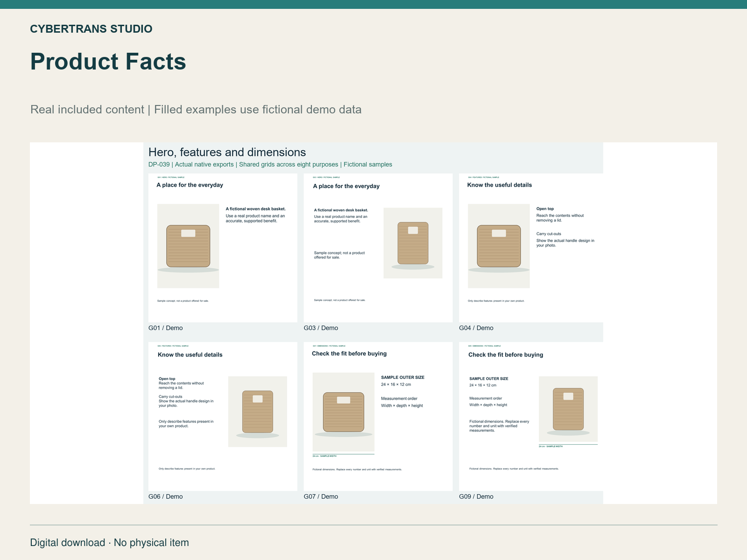This screenshot has width=747, height=560.
Task: Click the 'DP-039 | Actual native exports' line
Action: (x=270, y=164)
